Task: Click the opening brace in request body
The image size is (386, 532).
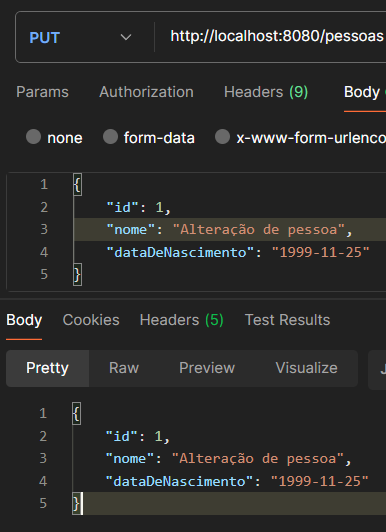Action: 77,185
